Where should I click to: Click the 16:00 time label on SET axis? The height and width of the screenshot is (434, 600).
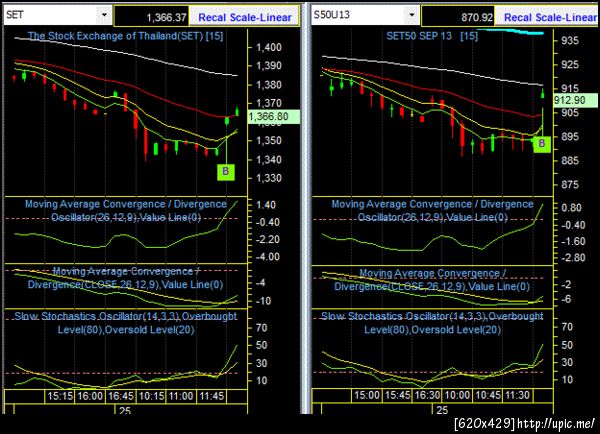pyautogui.click(x=90, y=396)
